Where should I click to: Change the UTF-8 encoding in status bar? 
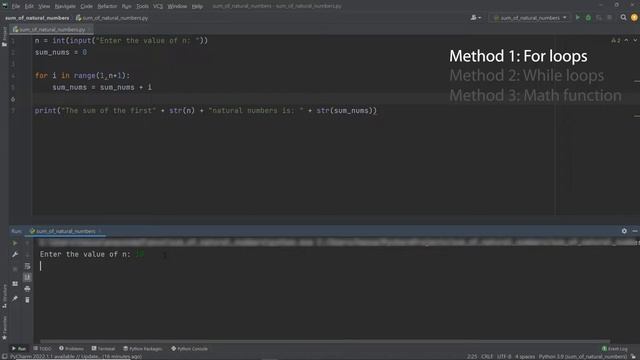[x=504, y=357]
